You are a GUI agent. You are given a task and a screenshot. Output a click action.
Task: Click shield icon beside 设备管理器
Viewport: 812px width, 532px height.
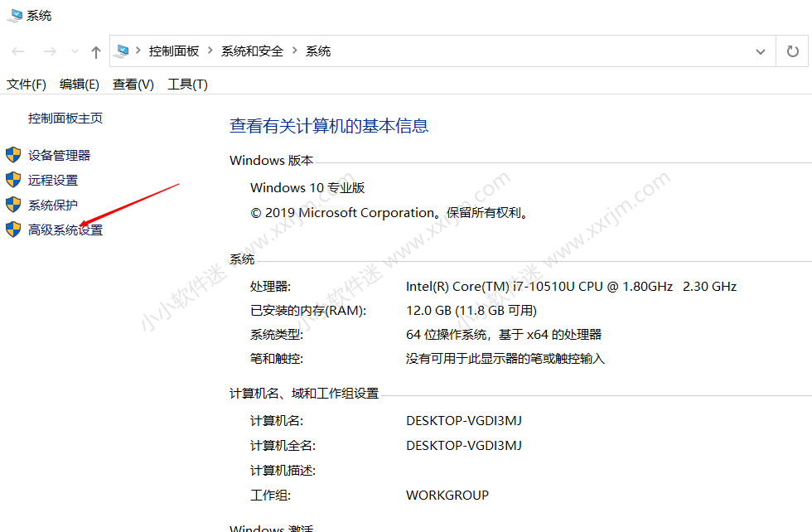13,155
